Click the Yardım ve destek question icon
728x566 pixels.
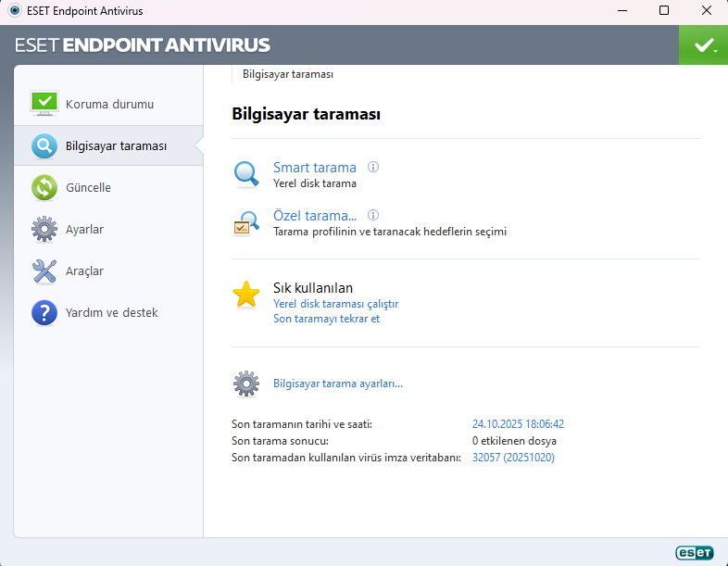click(44, 312)
